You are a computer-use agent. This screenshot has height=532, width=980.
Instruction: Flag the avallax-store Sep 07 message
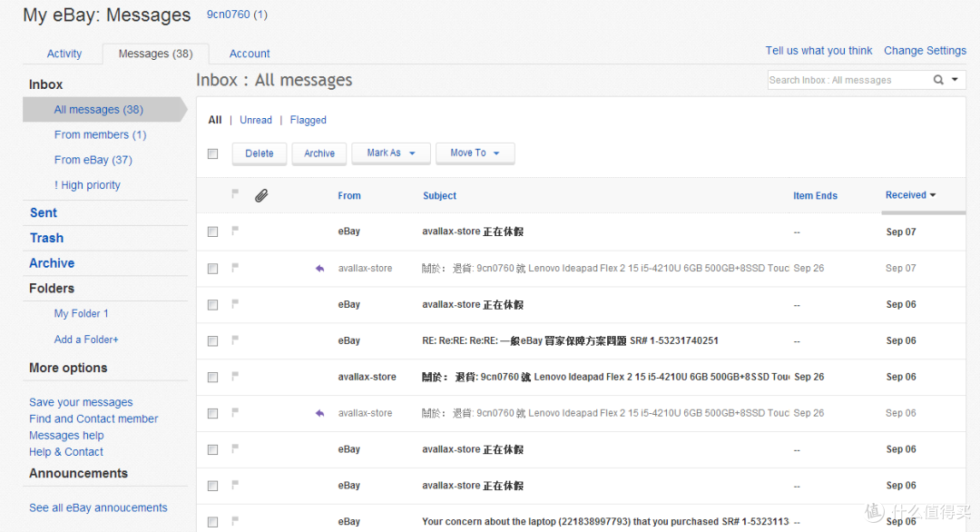(x=235, y=268)
